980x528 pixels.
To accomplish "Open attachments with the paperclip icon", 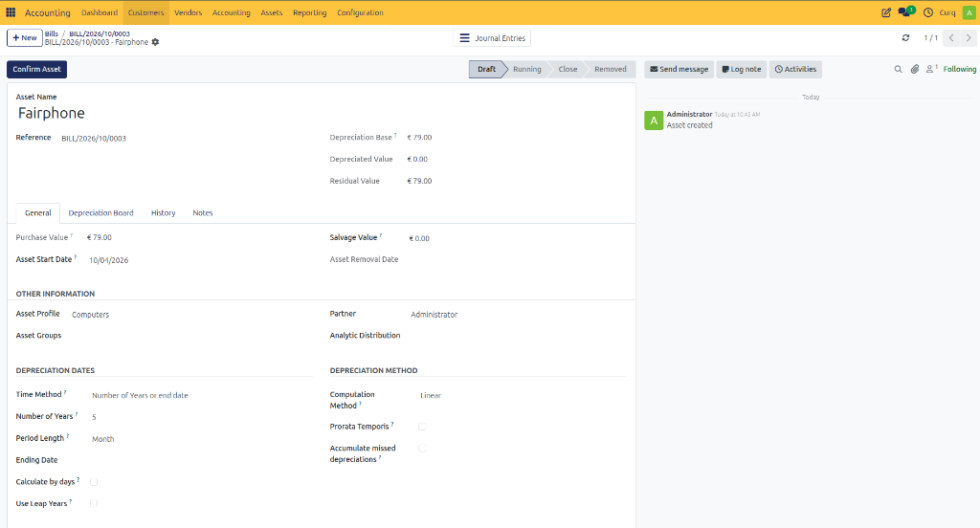I will tap(914, 70).
